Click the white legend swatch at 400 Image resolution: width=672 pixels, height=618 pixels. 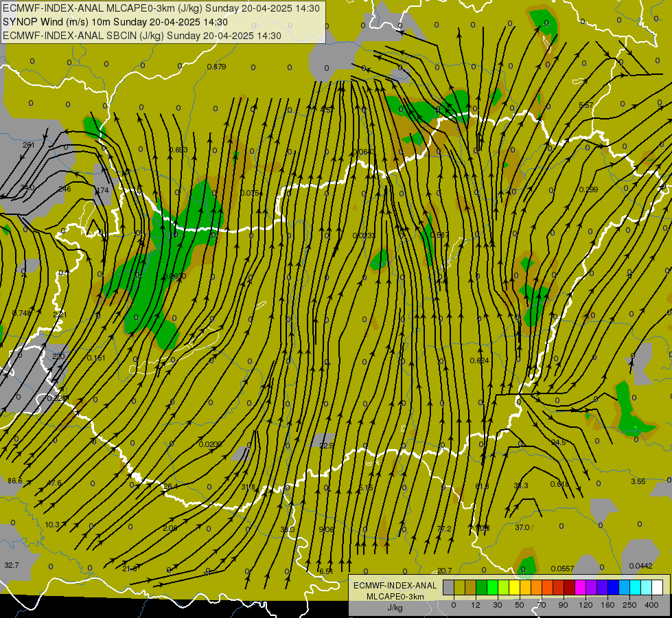pos(658,588)
